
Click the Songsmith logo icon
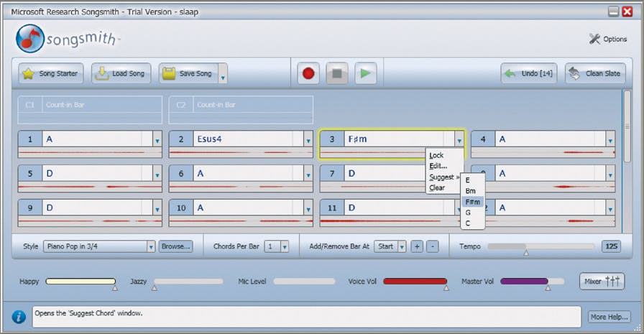pyautogui.click(x=29, y=39)
